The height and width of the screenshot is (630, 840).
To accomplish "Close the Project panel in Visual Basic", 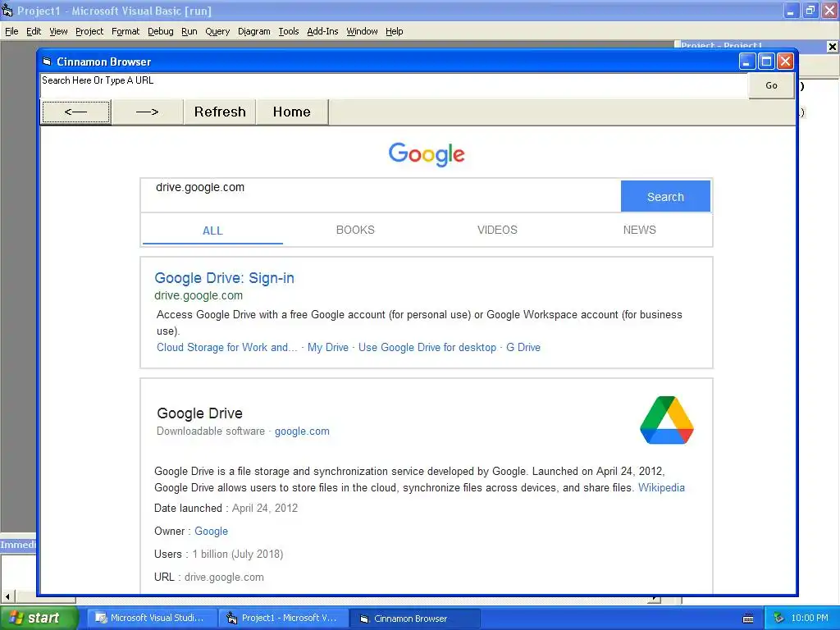I will (833, 47).
